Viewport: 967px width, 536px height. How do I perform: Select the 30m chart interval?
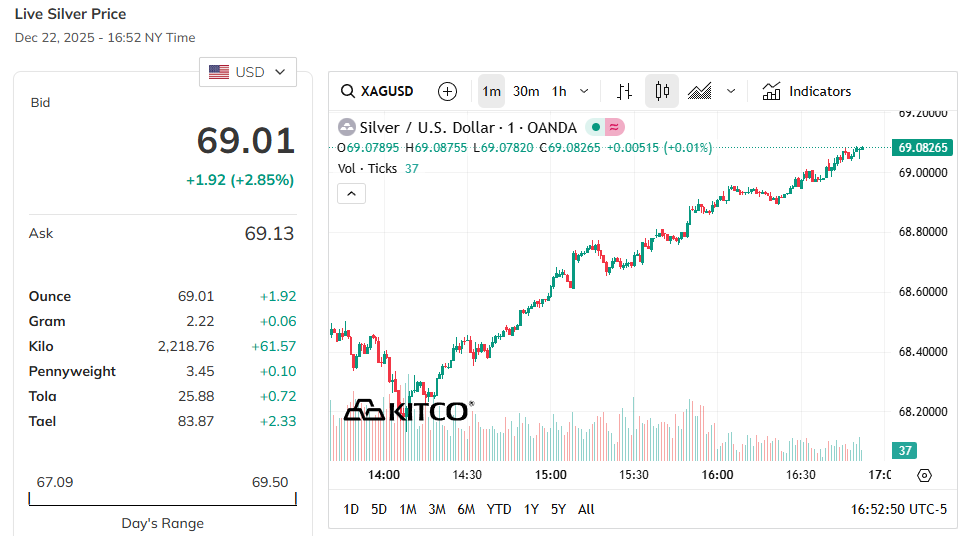(x=526, y=91)
